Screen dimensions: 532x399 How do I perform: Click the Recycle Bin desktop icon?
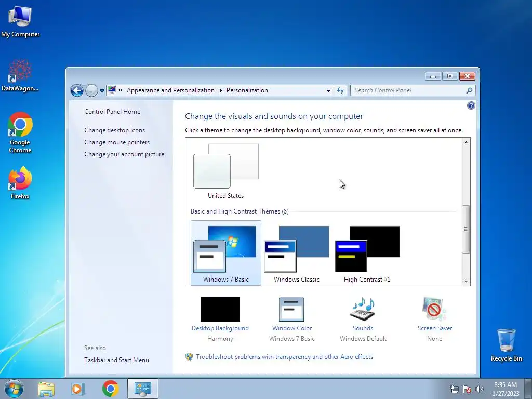coord(506,345)
